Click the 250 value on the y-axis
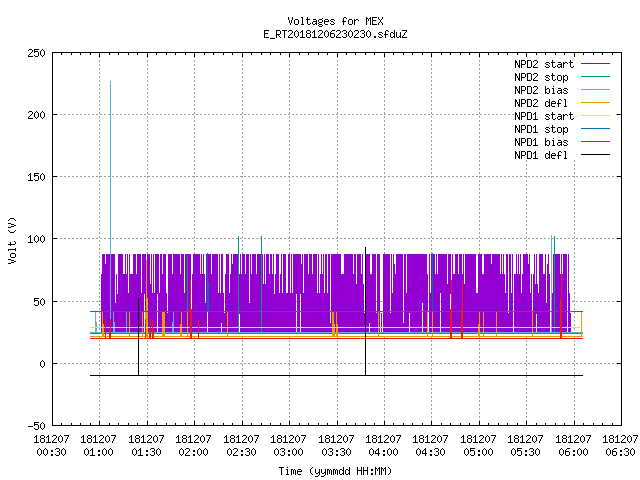Screen dimensions: 640x480 coord(36,53)
